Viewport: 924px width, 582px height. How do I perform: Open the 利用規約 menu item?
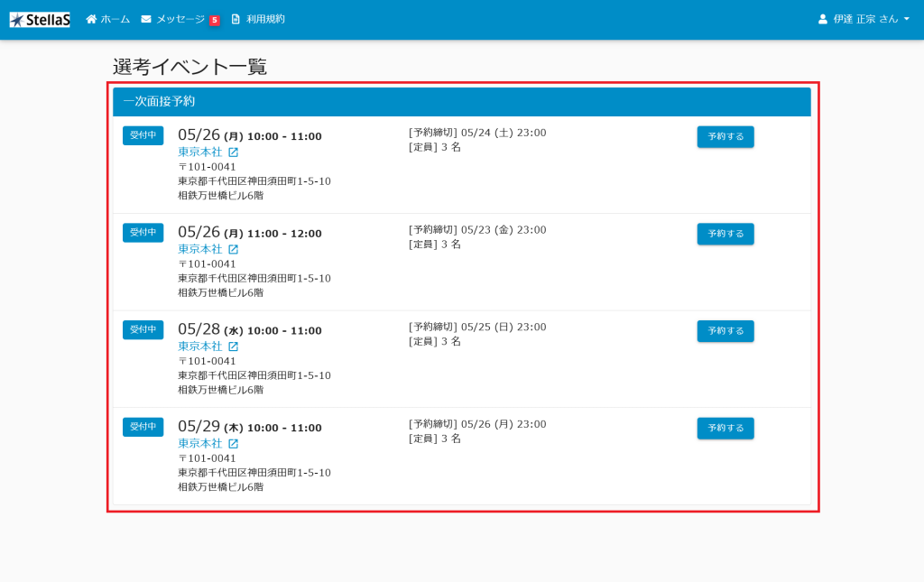[265, 19]
